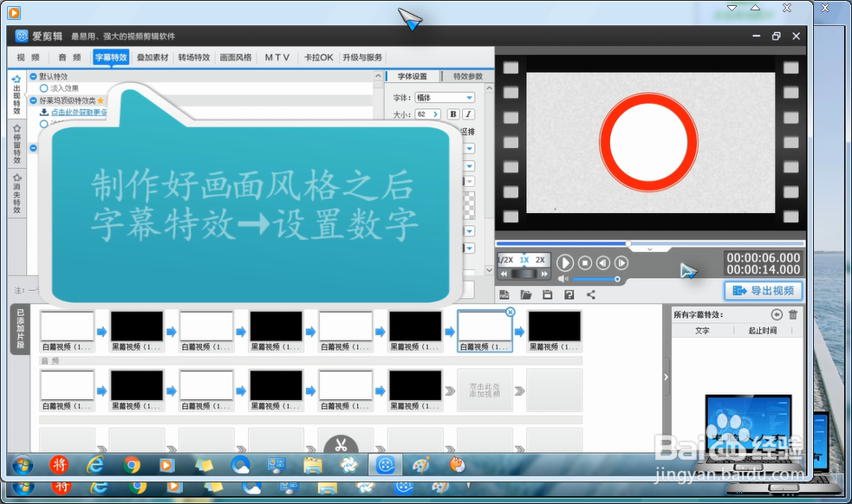852x504 pixels.
Task: Click the arrow beside font size 62
Action: coord(435,114)
